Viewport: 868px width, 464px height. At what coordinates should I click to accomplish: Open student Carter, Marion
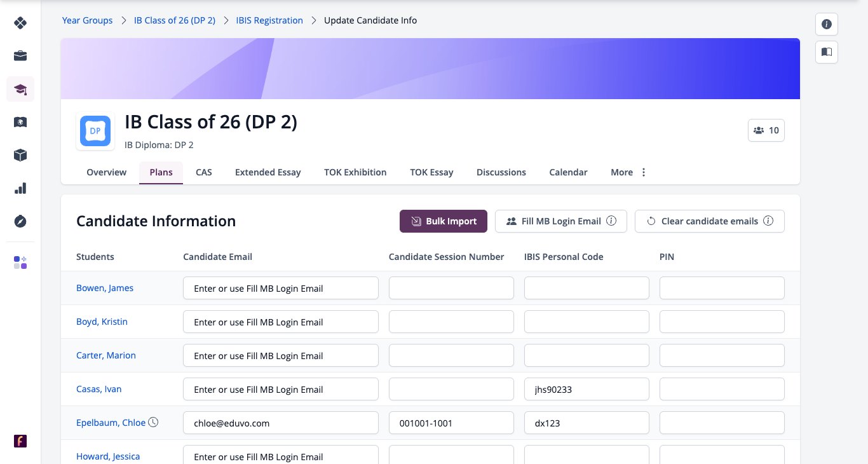pos(106,355)
